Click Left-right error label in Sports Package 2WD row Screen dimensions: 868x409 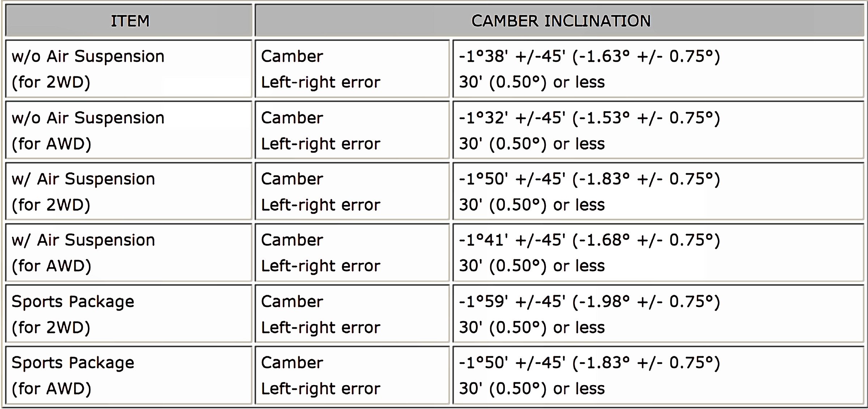(320, 328)
